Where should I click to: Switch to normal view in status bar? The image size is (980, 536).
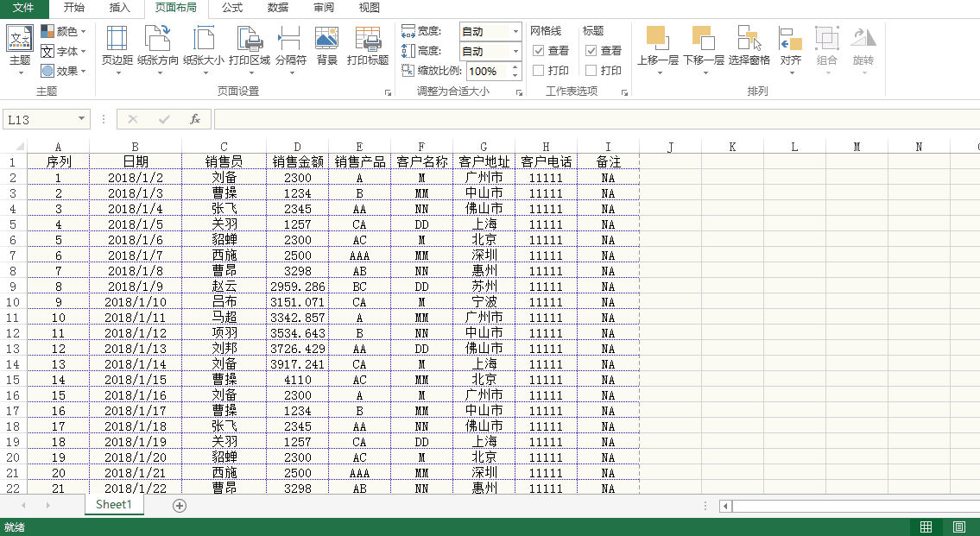[926, 527]
